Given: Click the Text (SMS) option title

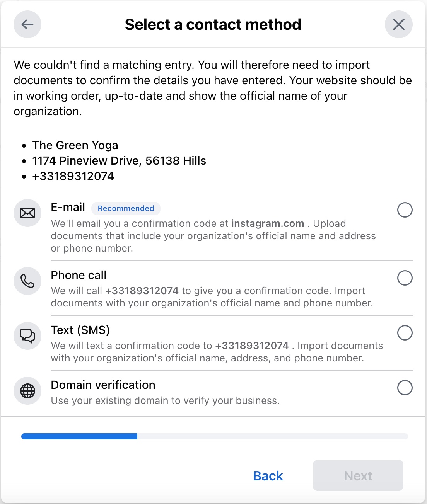Looking at the screenshot, I should [x=80, y=330].
